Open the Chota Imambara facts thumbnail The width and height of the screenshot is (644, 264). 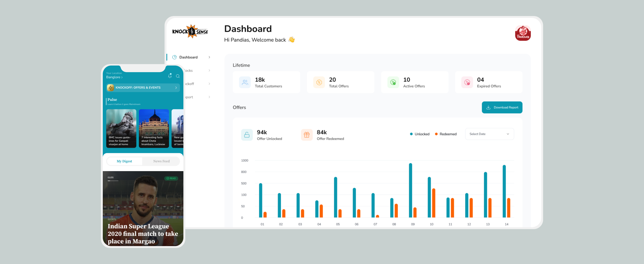tap(154, 128)
